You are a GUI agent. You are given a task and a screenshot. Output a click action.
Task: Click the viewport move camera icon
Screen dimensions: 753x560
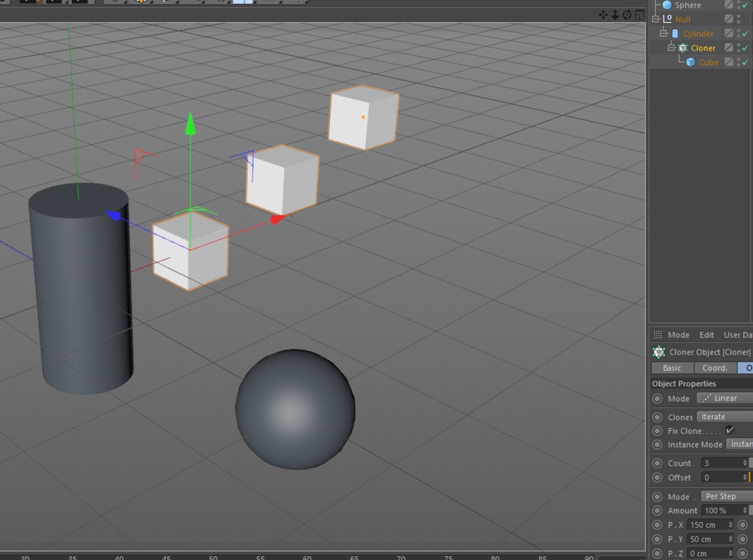coord(604,15)
